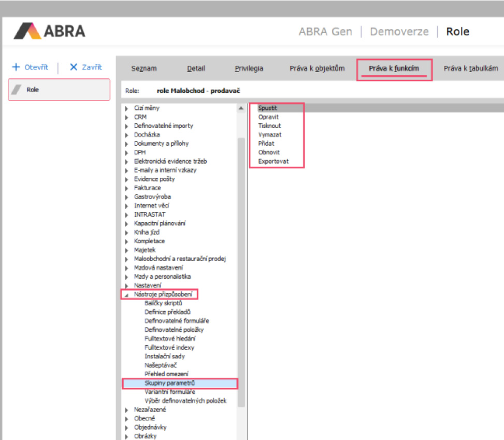The image size is (504, 440).
Task: Expand the Maloobchodní a restaurační prodej node
Action: point(126,259)
